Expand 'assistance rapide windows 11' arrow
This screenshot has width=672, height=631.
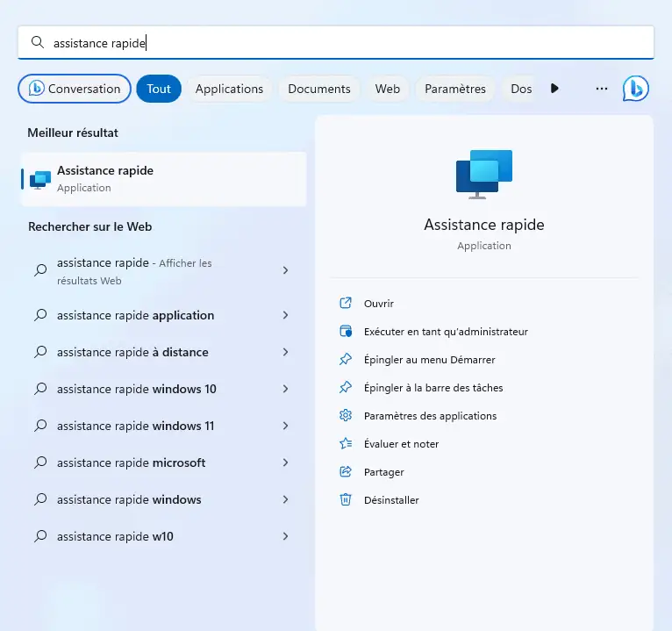click(285, 426)
